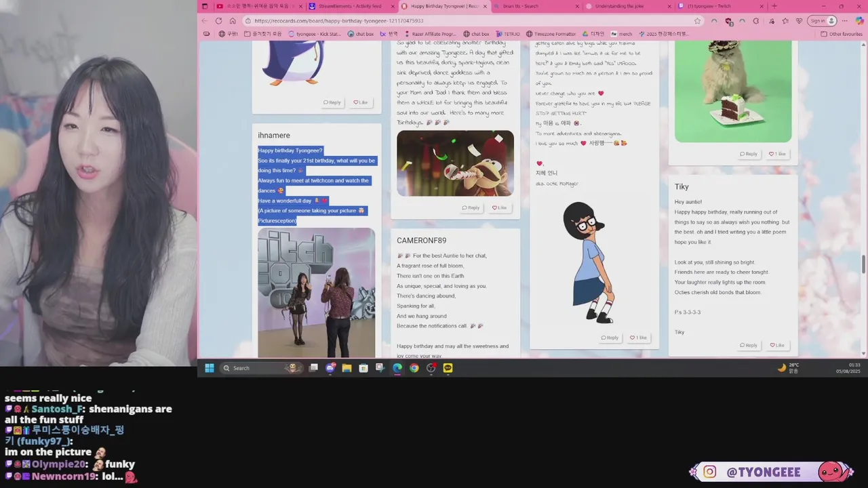Click 'Hey auntie!' line in Tiky's card
Screen dimensions: 868x488
tap(688, 202)
